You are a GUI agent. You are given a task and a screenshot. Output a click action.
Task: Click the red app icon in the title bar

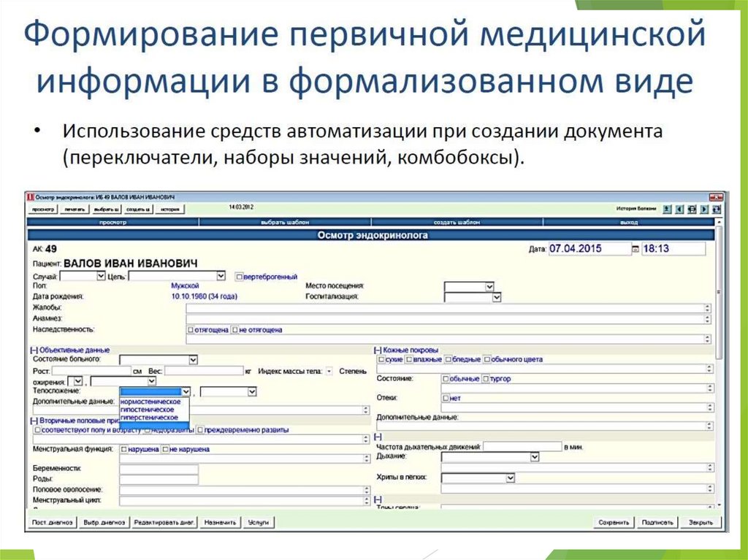coord(31,197)
